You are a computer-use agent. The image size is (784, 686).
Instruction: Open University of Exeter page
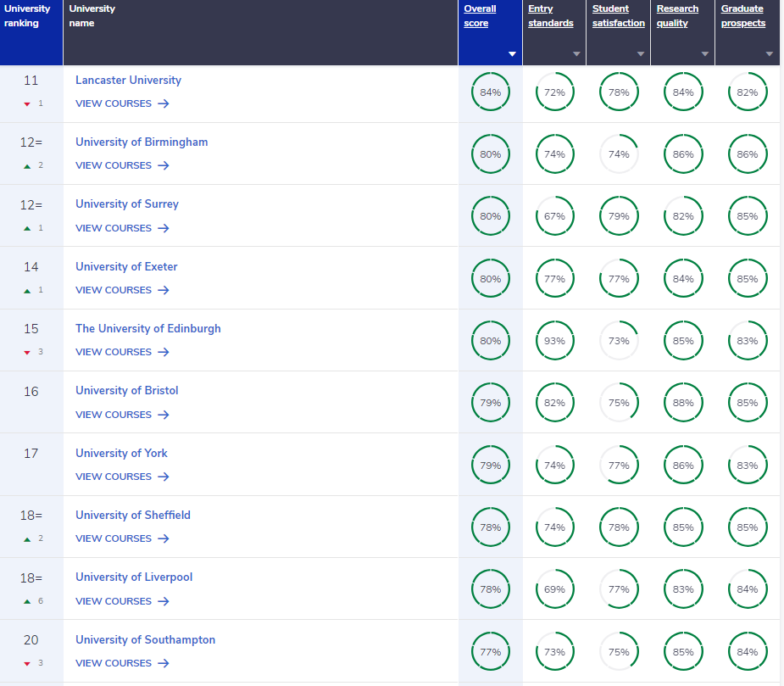tap(126, 267)
